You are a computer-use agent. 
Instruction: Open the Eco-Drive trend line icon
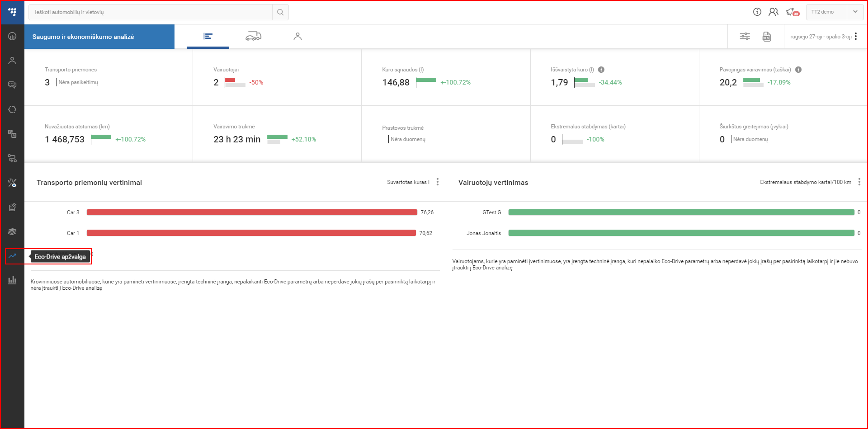12,256
